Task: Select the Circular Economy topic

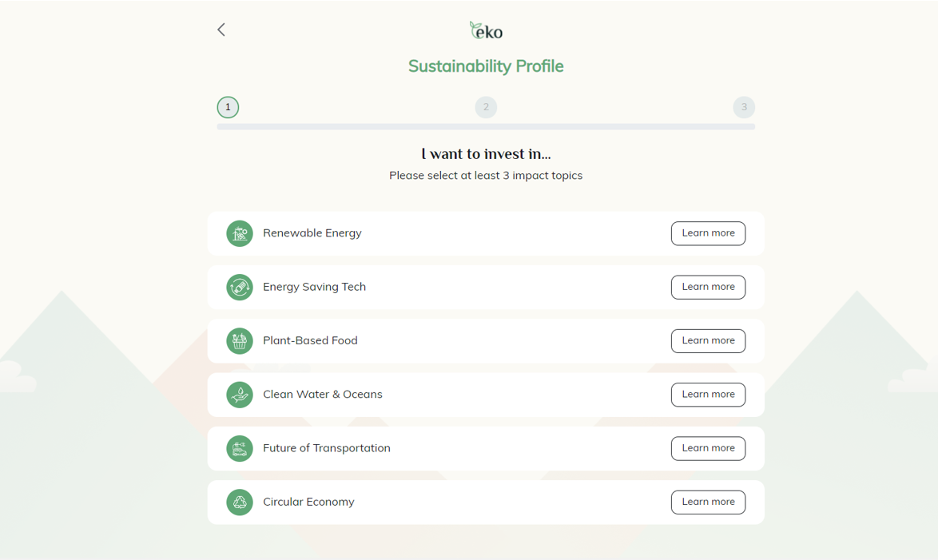Action: point(309,502)
